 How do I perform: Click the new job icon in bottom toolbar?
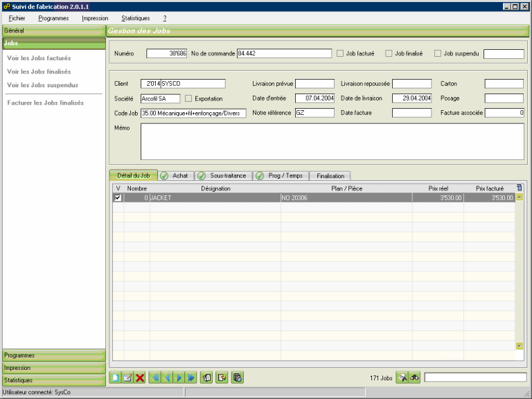coord(116,378)
